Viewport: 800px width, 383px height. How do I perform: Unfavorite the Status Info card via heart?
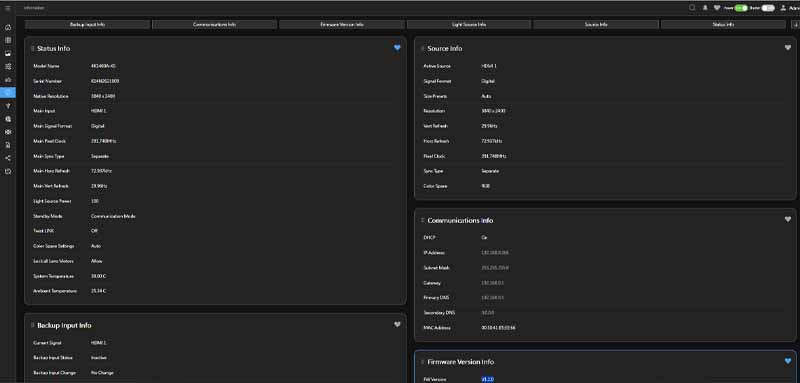[397, 48]
